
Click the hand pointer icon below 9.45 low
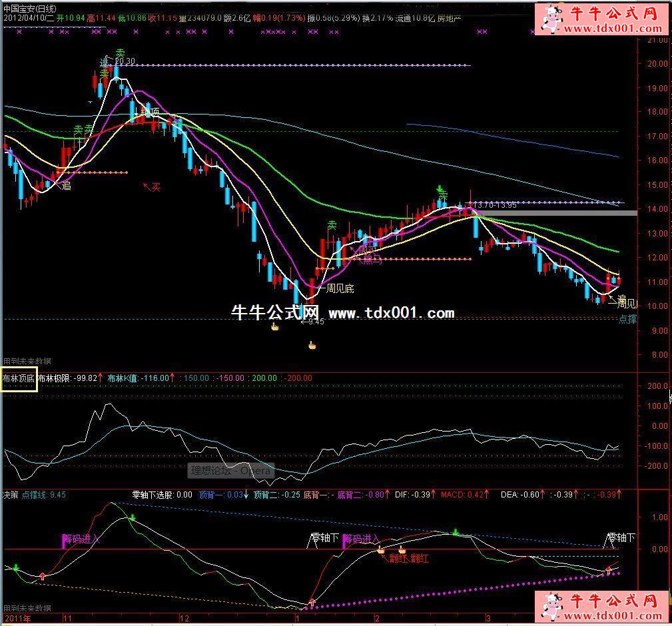[x=274, y=326]
